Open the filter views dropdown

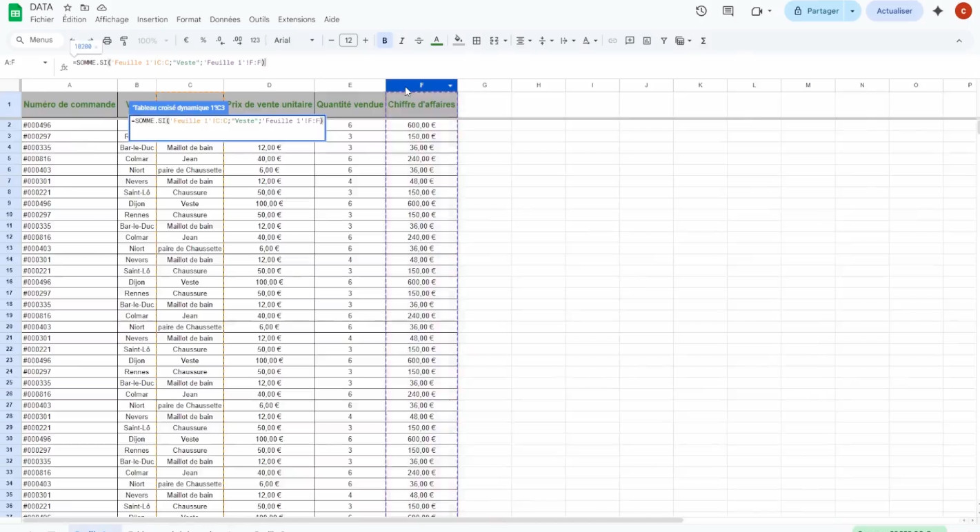pyautogui.click(x=683, y=41)
